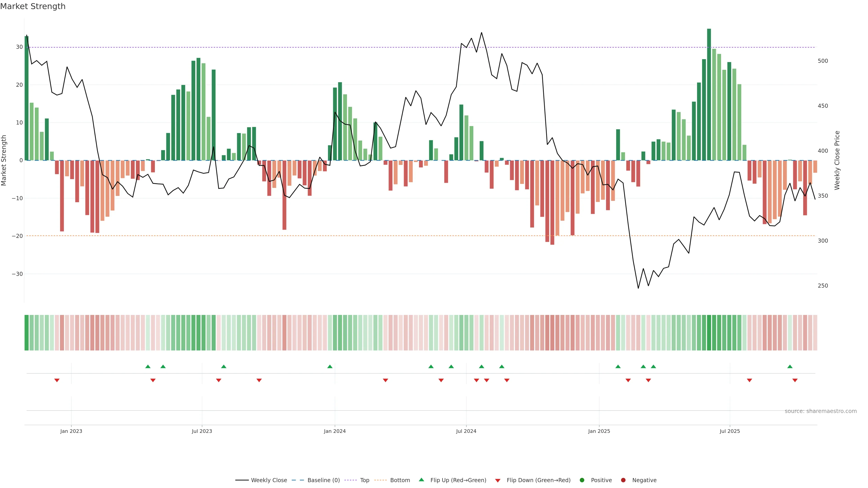The image size is (868, 488).
Task: Click the rightmost green flip-up marker
Action: (x=790, y=366)
